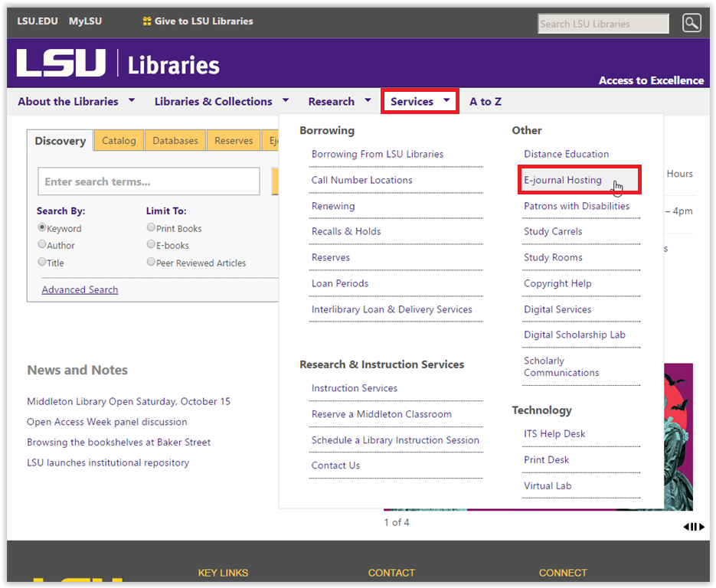
Task: Open Borrowing From LSU Libraries
Action: click(378, 154)
